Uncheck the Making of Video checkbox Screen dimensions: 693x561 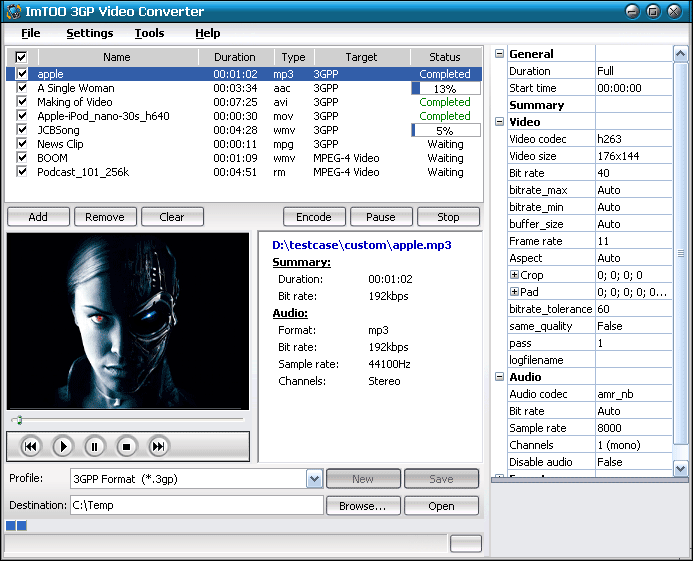[x=22, y=102]
